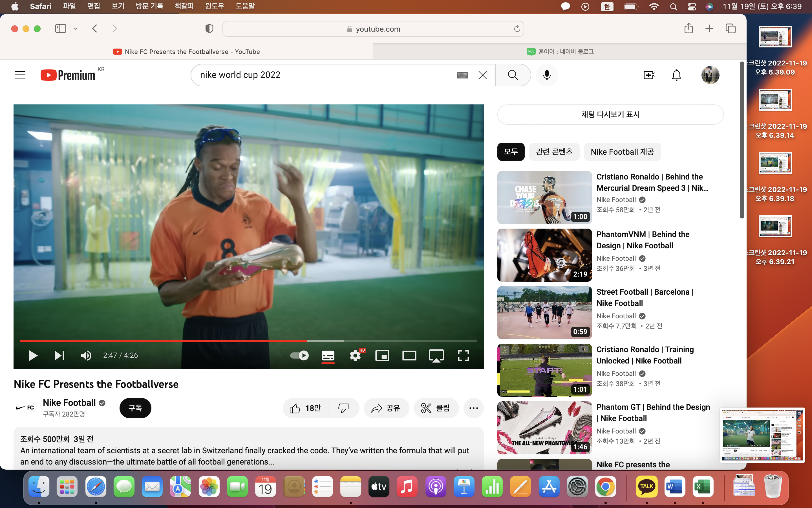
Task: Open Phantom GT Behind the Design title
Action: click(x=653, y=413)
